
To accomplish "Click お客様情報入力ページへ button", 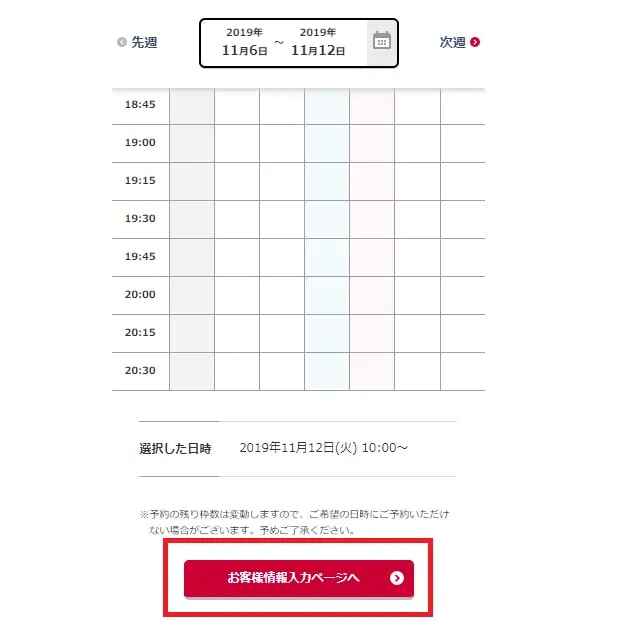I will coord(299,578).
